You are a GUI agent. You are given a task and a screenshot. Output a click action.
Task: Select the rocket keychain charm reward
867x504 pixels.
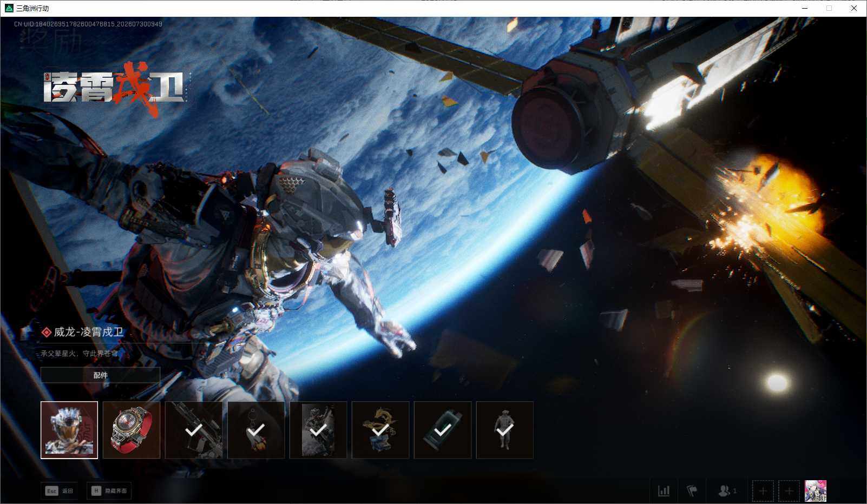(256, 430)
